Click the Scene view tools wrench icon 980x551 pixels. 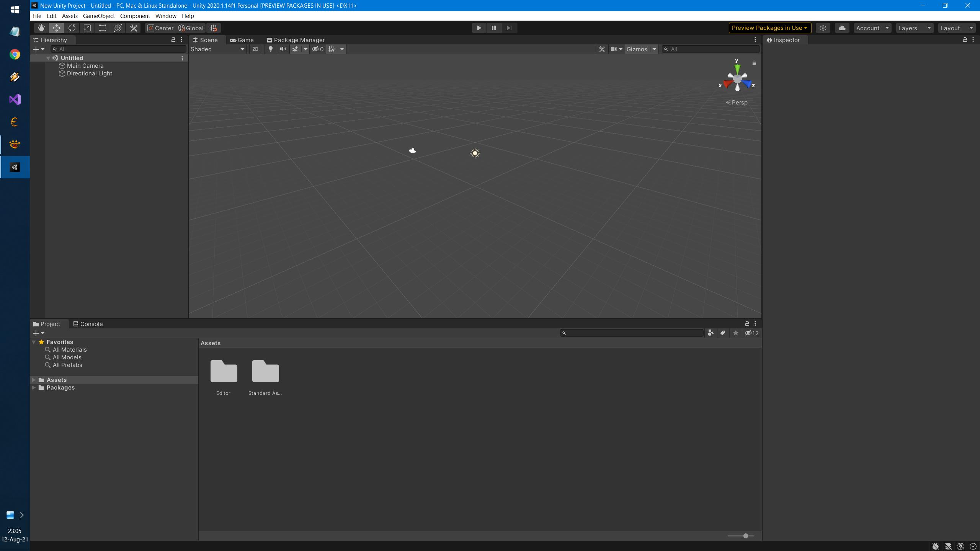[602, 49]
